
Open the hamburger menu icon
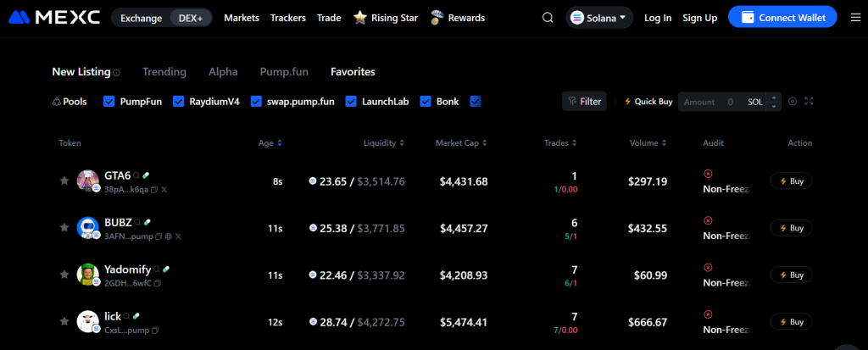(856, 18)
